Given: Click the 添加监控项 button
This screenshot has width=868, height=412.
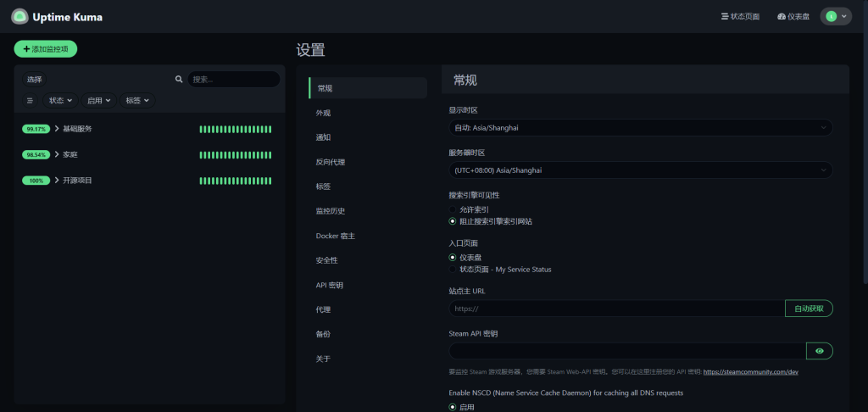Looking at the screenshot, I should click(x=46, y=49).
